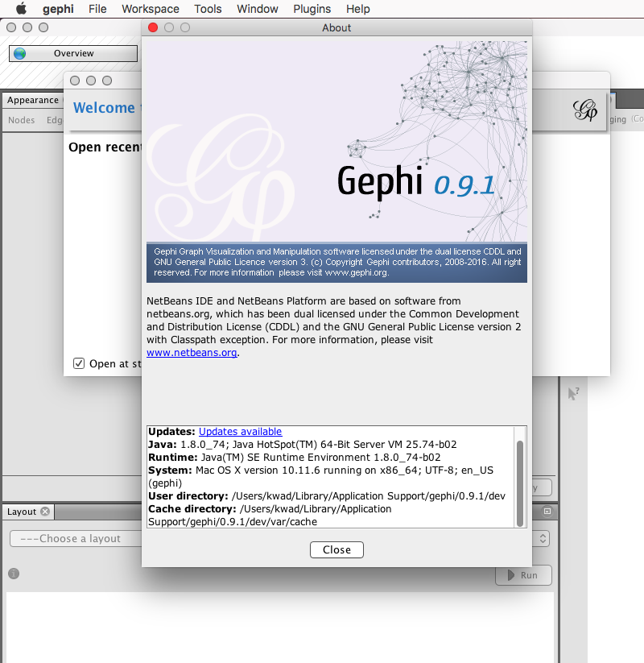Close the Layout tab

point(45,512)
